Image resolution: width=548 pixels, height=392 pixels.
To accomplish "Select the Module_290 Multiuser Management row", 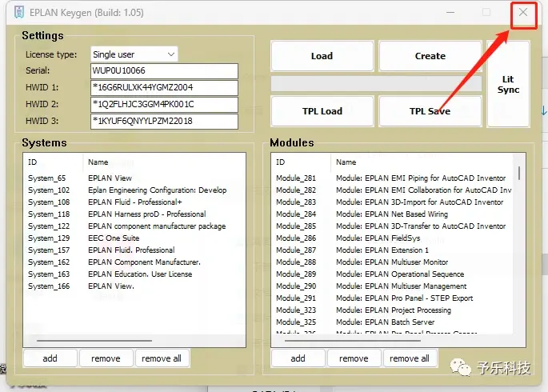I will [x=392, y=286].
